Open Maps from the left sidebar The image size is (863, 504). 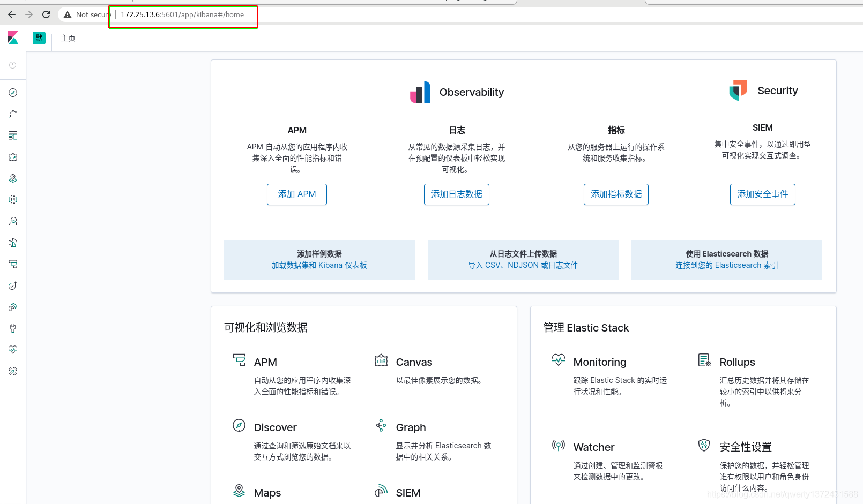pos(13,178)
